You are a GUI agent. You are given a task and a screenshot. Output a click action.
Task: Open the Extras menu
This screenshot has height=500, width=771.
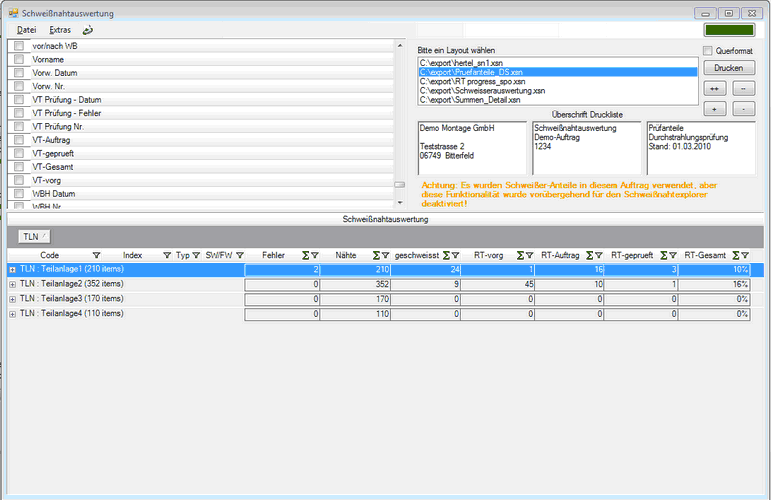pyautogui.click(x=60, y=30)
